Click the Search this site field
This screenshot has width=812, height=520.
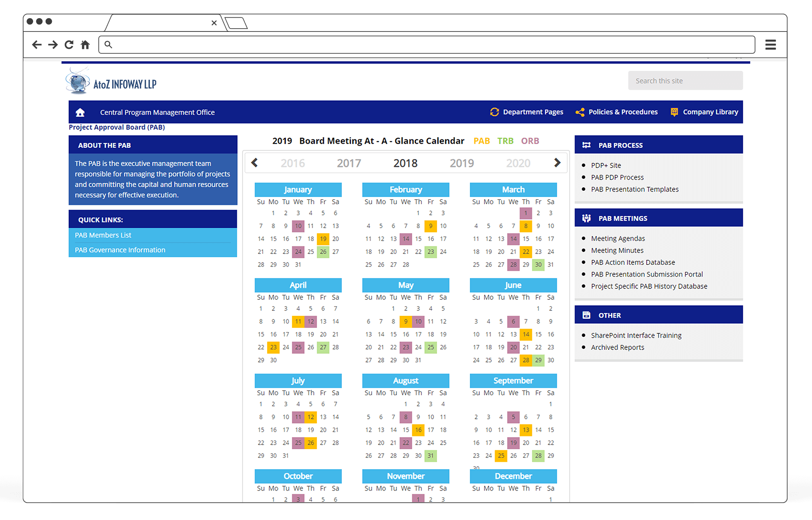tap(685, 80)
